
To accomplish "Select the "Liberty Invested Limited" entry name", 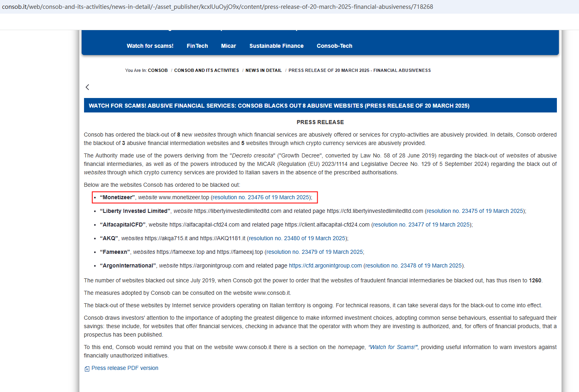I will tap(135, 211).
